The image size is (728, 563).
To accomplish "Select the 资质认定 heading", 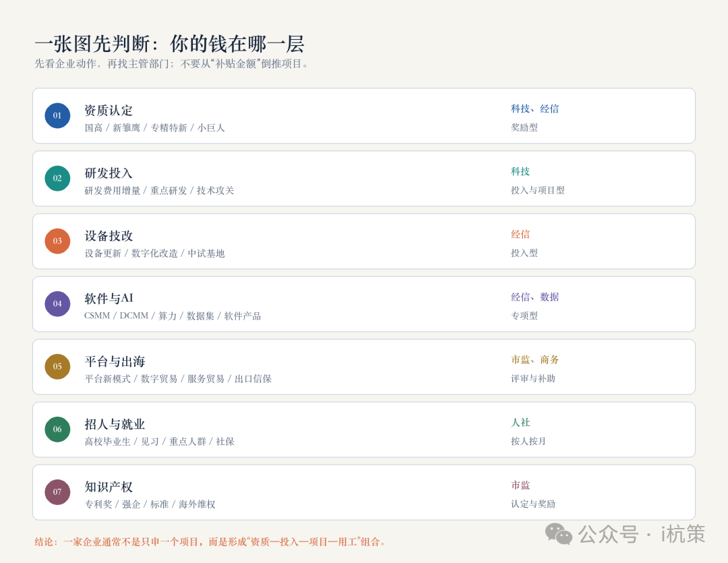I will click(109, 111).
